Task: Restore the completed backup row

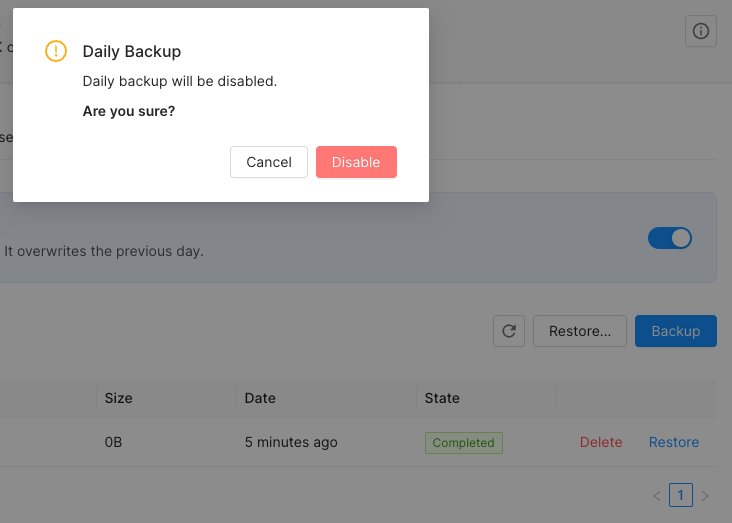Action: tap(674, 442)
